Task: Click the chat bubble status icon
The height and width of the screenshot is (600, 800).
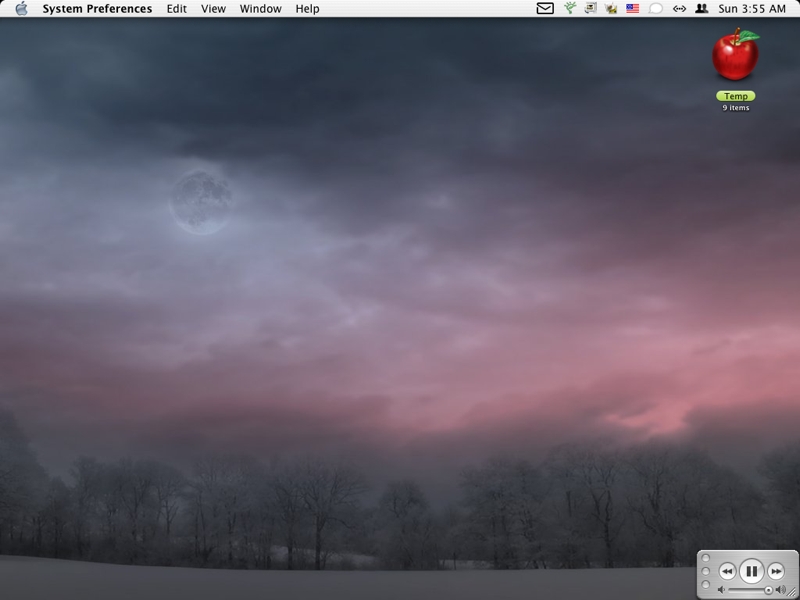Action: click(x=656, y=9)
